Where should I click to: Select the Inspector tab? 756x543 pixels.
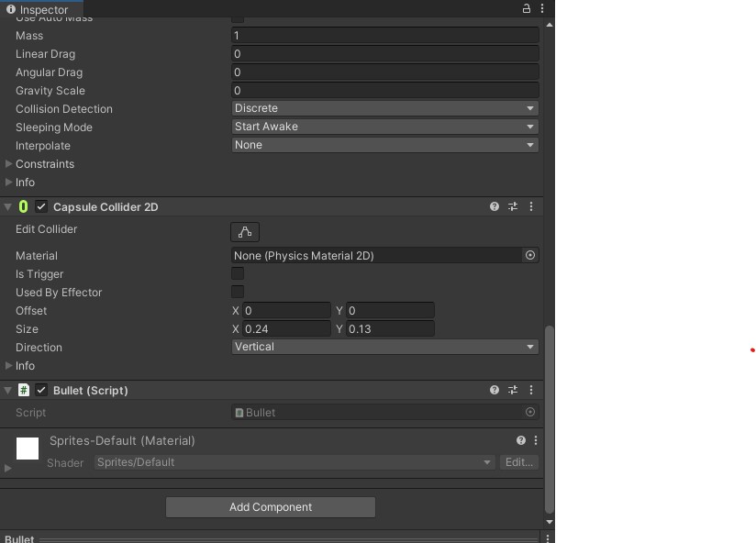coord(41,9)
